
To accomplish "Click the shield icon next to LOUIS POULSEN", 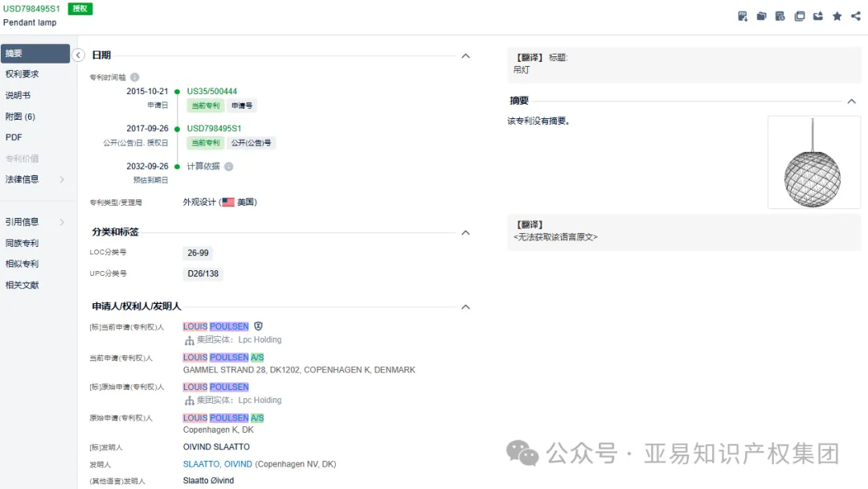I will click(258, 327).
